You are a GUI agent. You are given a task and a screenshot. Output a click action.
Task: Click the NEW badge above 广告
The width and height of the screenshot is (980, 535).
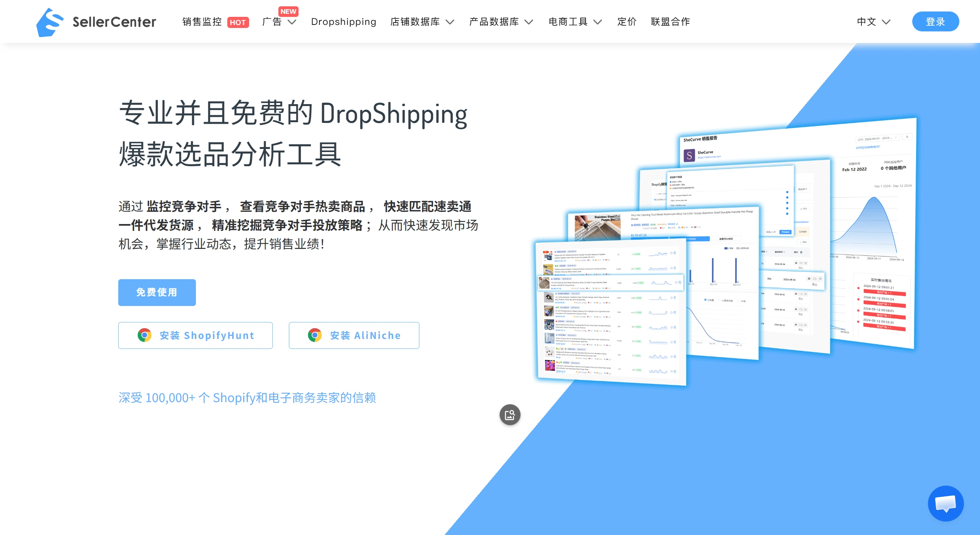pyautogui.click(x=288, y=11)
